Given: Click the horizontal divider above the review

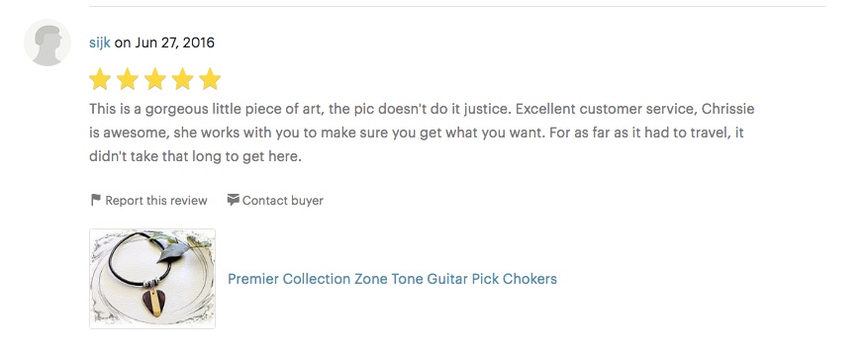Looking at the screenshot, I should (x=457, y=7).
